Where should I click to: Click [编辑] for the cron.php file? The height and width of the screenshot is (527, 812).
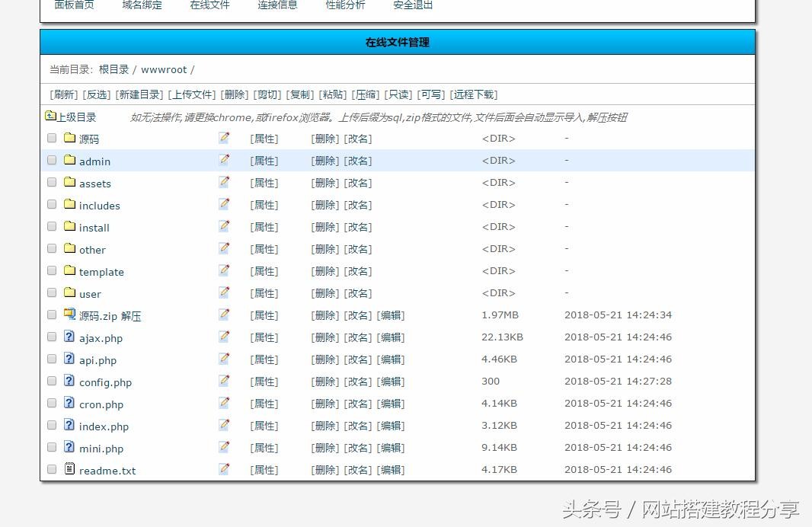coord(391,404)
